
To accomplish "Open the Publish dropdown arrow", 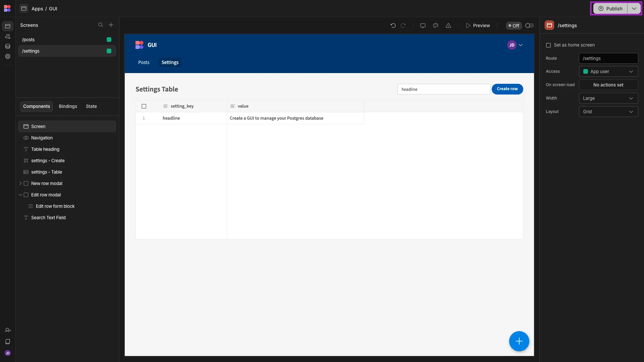I will pos(634,8).
